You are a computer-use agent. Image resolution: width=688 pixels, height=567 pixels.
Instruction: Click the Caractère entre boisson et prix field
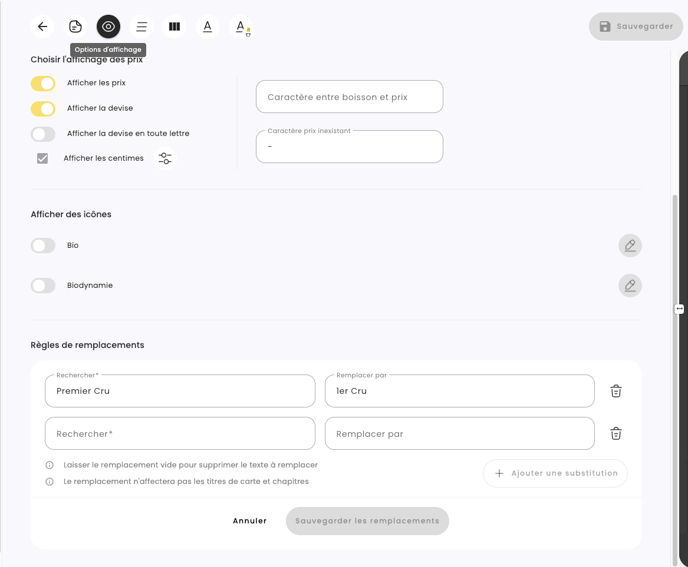point(349,97)
